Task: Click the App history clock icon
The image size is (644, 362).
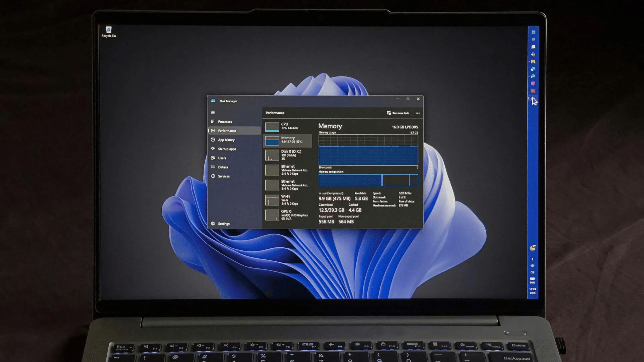Action: pos(213,139)
